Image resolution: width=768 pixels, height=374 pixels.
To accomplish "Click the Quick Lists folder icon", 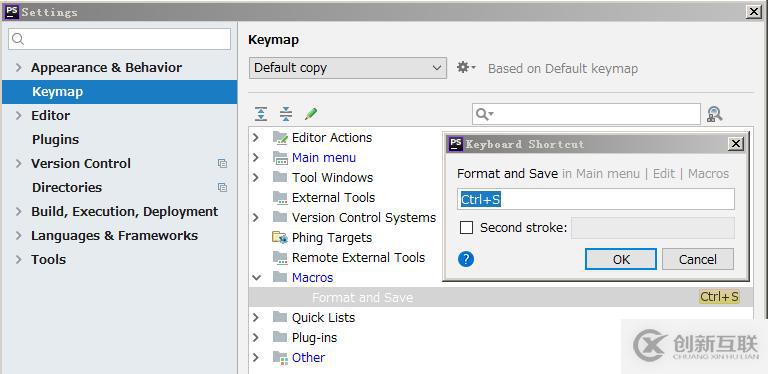I will [x=280, y=317].
